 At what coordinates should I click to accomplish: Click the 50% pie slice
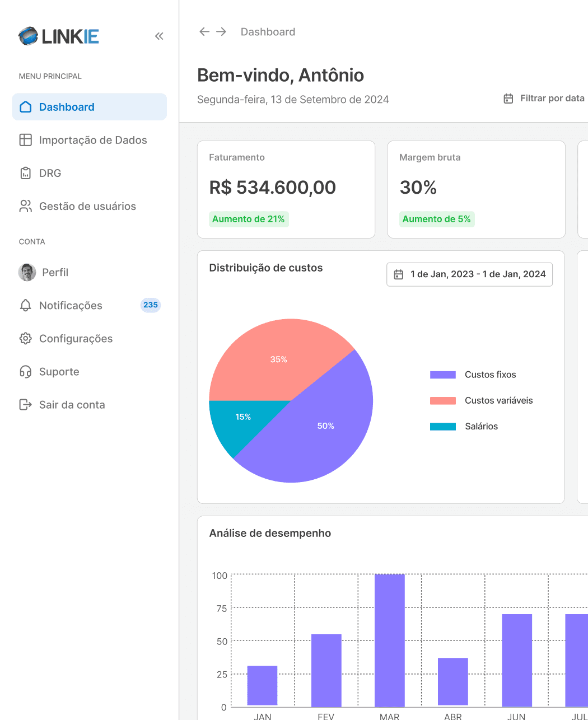coord(326,426)
